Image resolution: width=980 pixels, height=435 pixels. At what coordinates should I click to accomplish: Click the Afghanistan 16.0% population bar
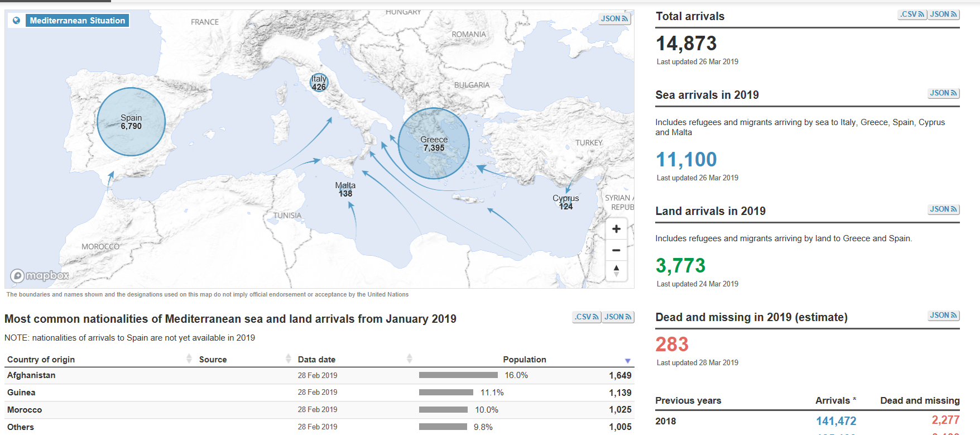click(458, 375)
